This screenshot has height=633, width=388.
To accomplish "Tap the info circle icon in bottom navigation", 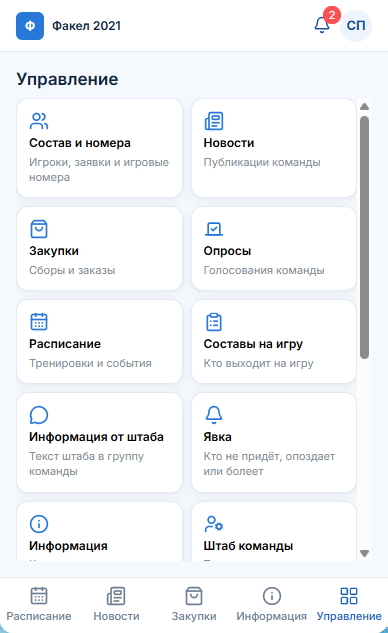I will coord(272,596).
